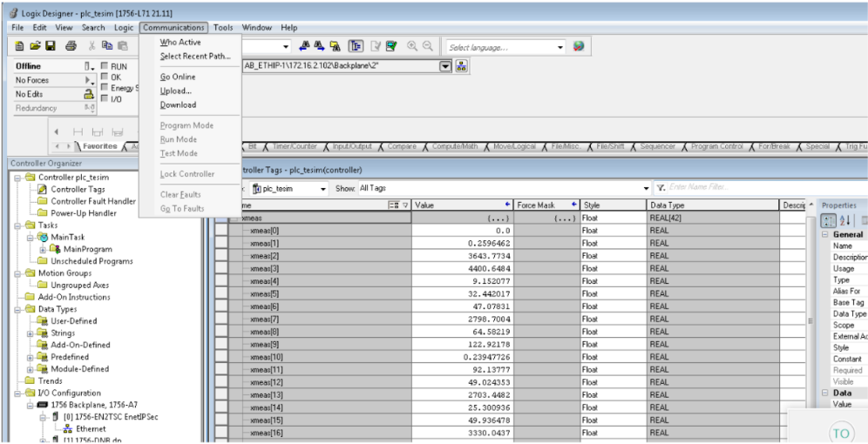Click the Save floppy disk icon

point(51,46)
